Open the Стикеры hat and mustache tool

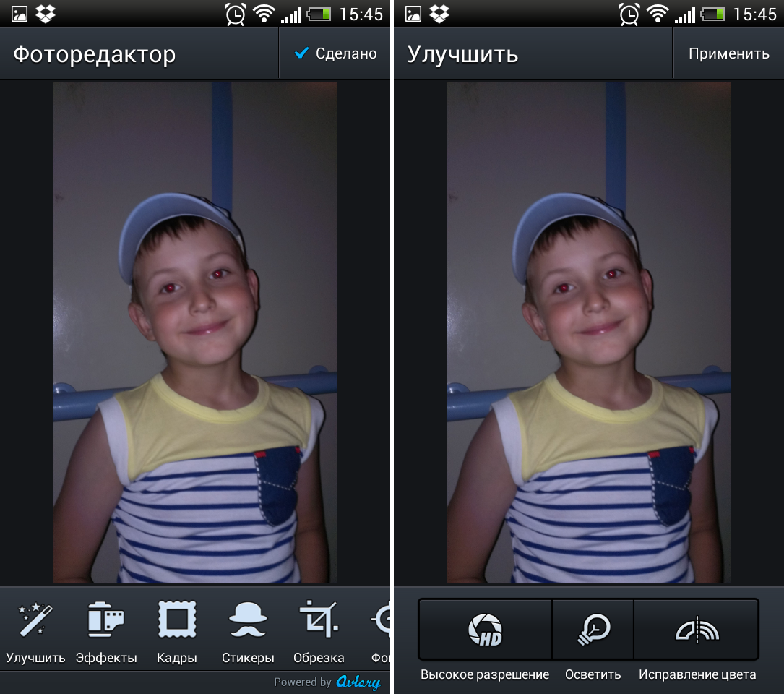click(248, 630)
